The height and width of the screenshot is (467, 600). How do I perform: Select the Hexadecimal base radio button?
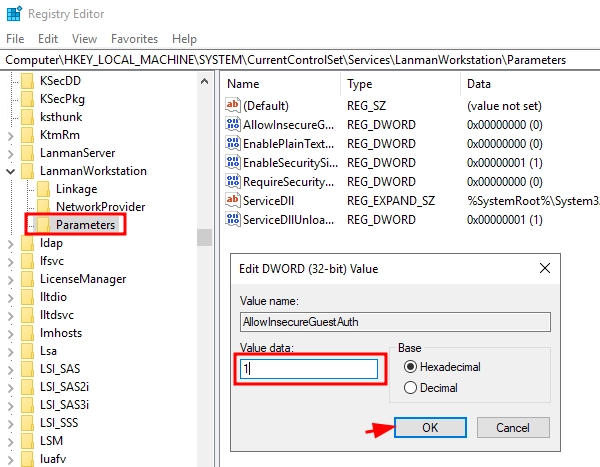pyautogui.click(x=408, y=366)
